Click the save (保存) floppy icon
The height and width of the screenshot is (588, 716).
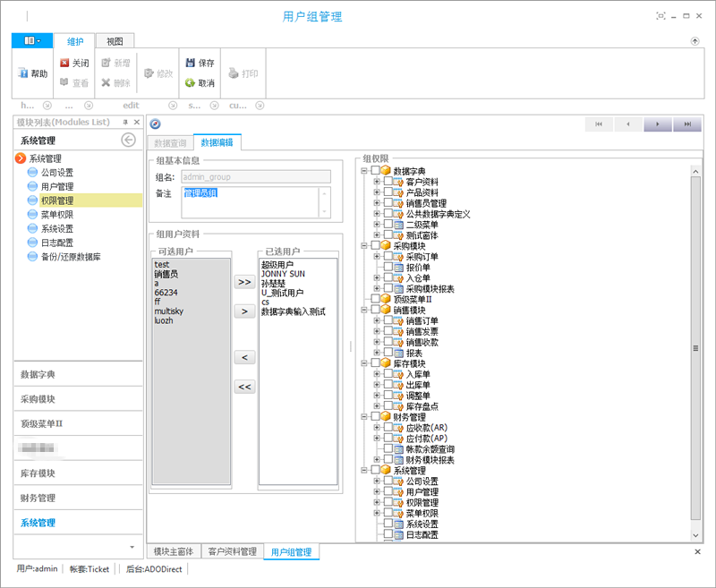190,63
